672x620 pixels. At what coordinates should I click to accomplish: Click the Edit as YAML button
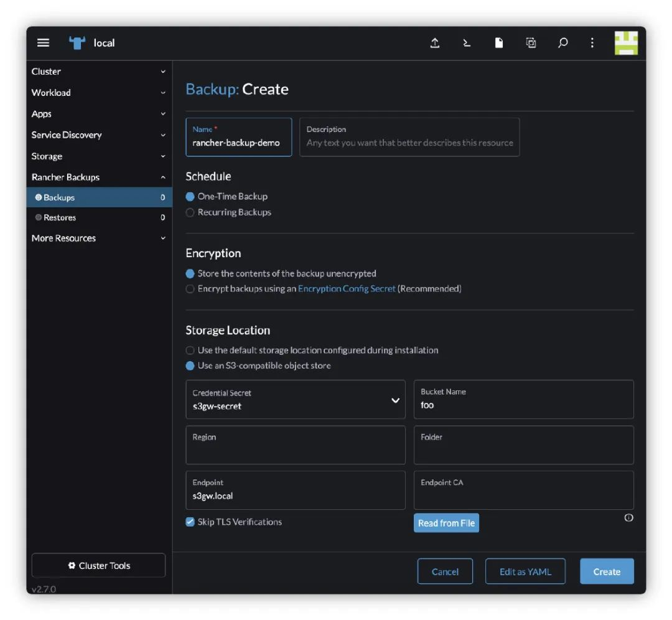coord(525,571)
